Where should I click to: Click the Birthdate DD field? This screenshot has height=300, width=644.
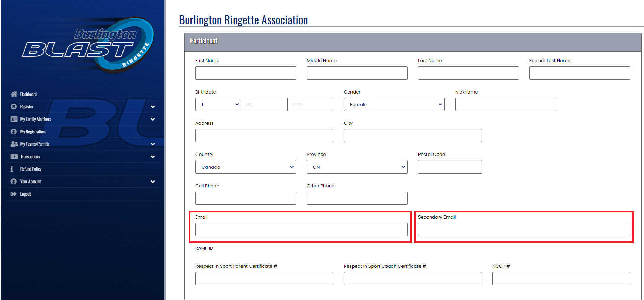(264, 104)
